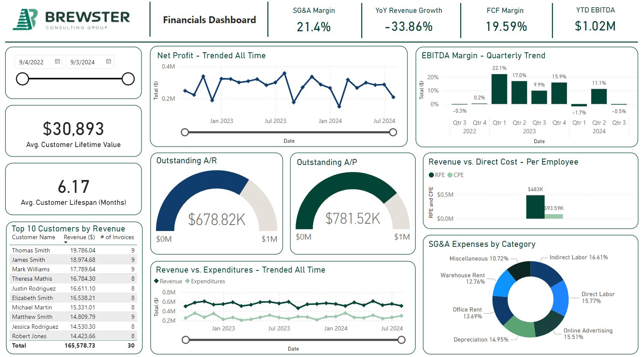Click the Net Profit - Trended All Time title

(x=211, y=55)
